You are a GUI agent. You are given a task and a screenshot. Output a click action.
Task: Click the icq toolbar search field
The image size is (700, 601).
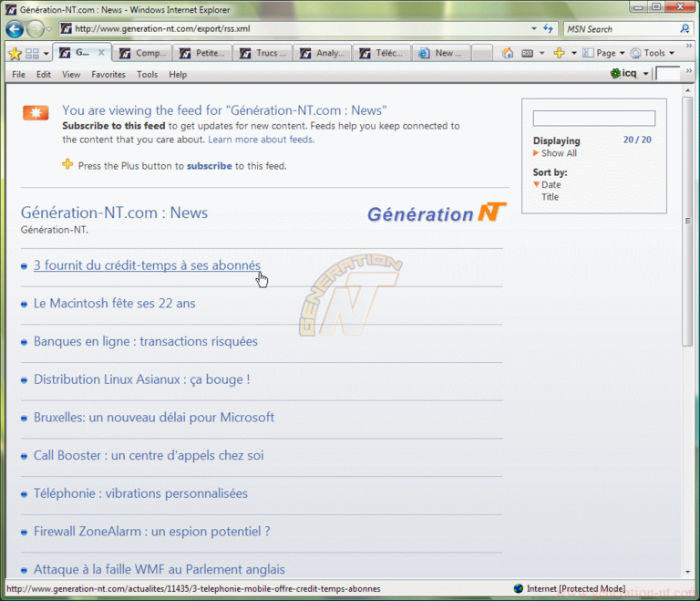668,73
